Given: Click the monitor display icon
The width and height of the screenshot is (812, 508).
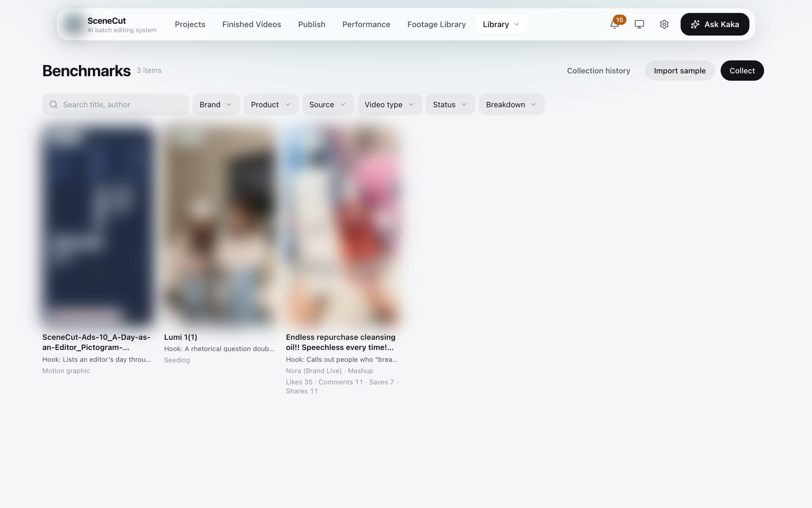Looking at the screenshot, I should point(639,24).
